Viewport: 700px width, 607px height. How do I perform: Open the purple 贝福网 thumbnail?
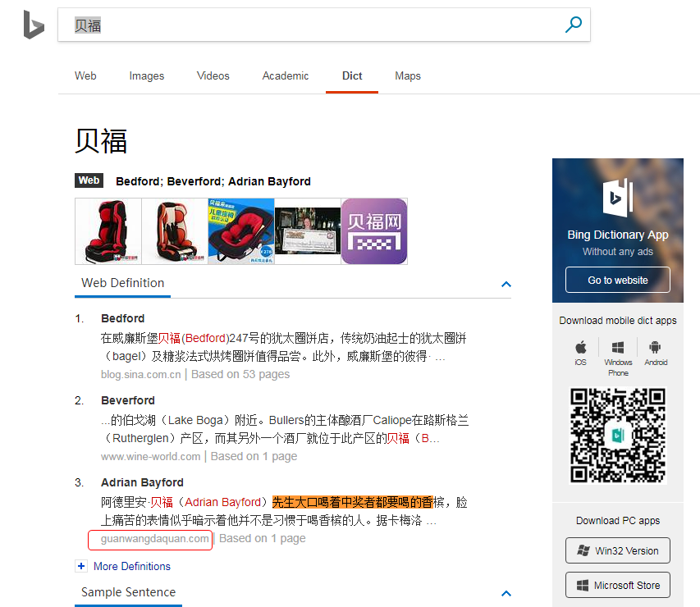374,231
